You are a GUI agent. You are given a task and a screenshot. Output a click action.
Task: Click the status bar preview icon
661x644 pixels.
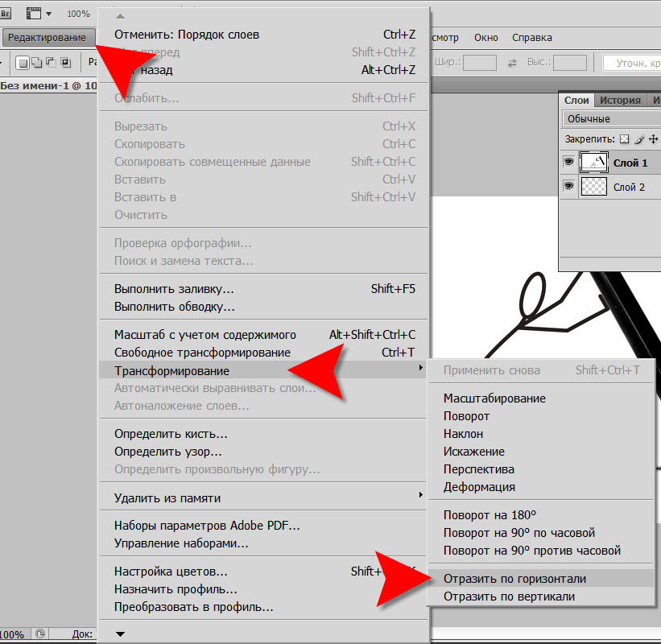coord(41,634)
